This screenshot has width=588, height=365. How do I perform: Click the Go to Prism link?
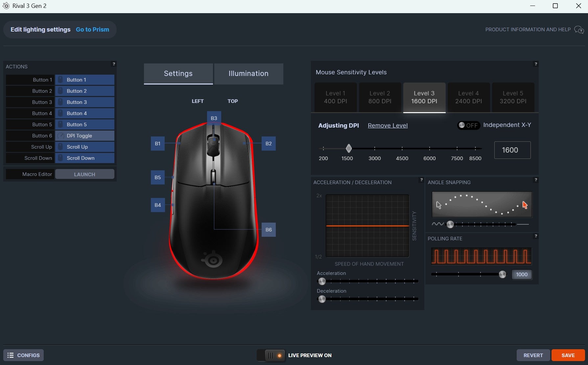point(92,30)
